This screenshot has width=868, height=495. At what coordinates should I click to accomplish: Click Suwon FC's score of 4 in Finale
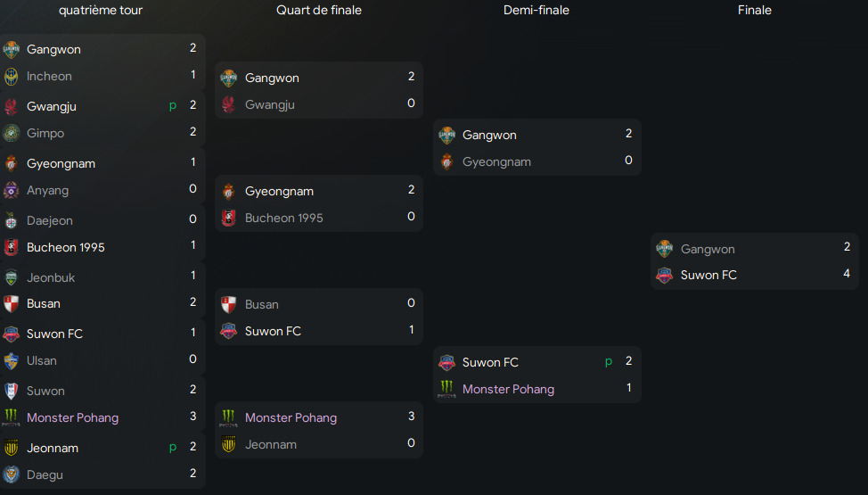[847, 275]
